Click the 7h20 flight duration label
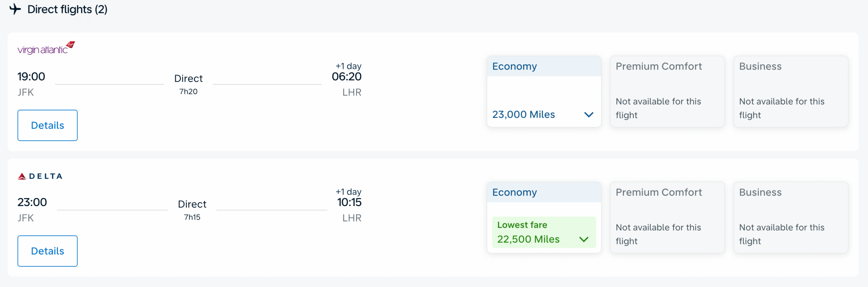This screenshot has height=287, width=868. click(188, 91)
